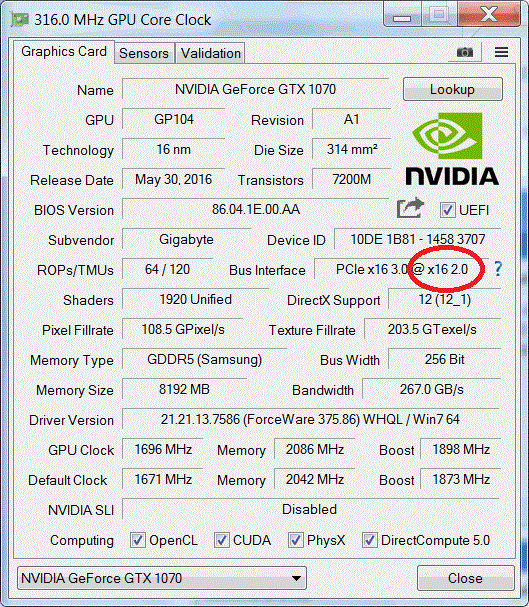This screenshot has height=607, width=529.
Task: Take a screenshot with the camera icon
Action: pos(465,52)
